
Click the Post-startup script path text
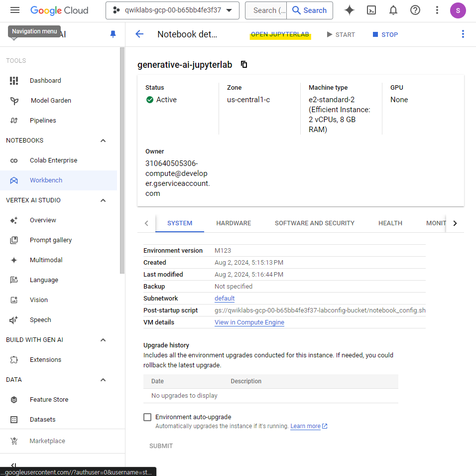coord(320,311)
